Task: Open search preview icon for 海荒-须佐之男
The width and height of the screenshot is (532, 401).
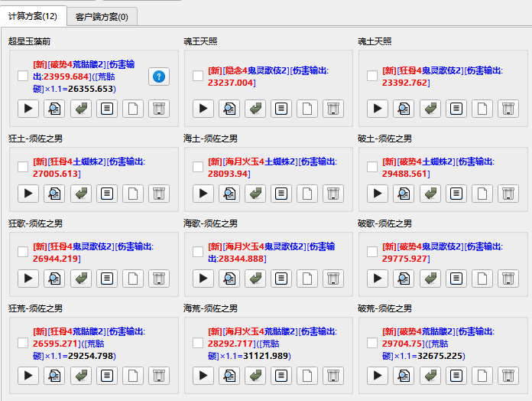Action: (229, 376)
